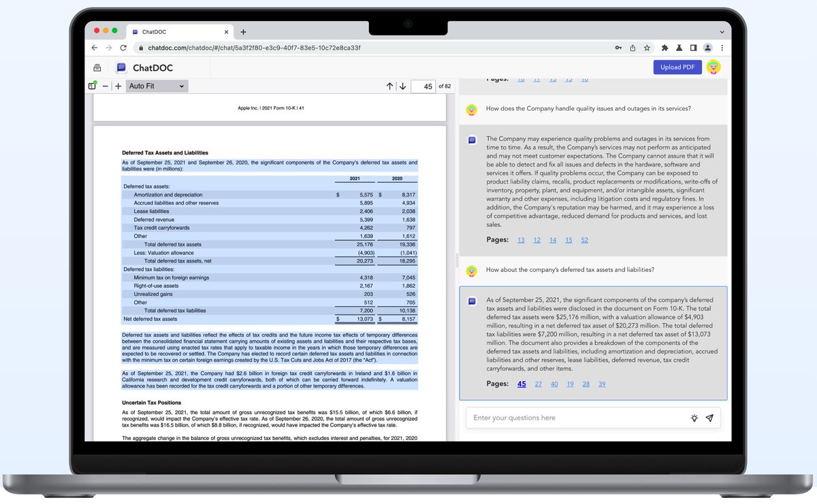Image resolution: width=817 pixels, height=504 pixels.
Task: Click the chatdoc.com URL in the address bar
Action: pyautogui.click(x=254, y=48)
